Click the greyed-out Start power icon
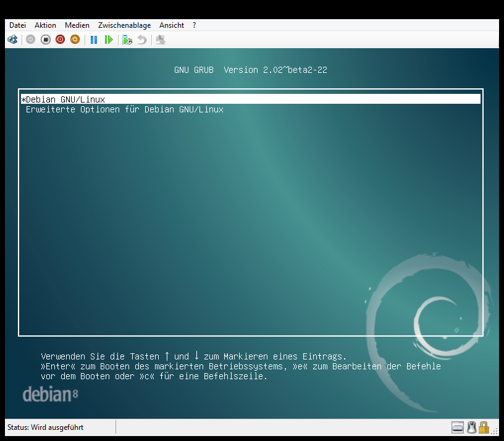This screenshot has width=504, height=441. pyautogui.click(x=30, y=40)
